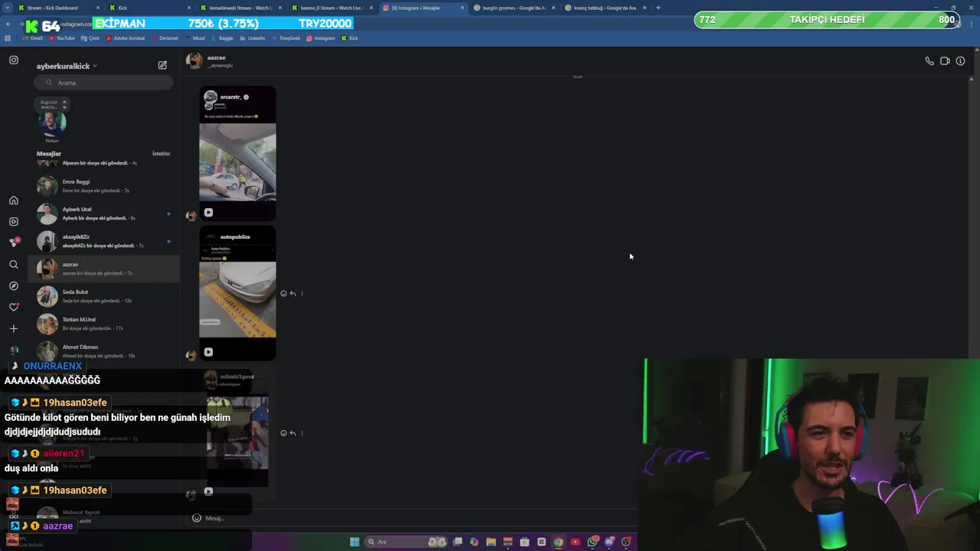The height and width of the screenshot is (551, 980).
Task: Open the notifications heart icon
Action: coord(13,307)
